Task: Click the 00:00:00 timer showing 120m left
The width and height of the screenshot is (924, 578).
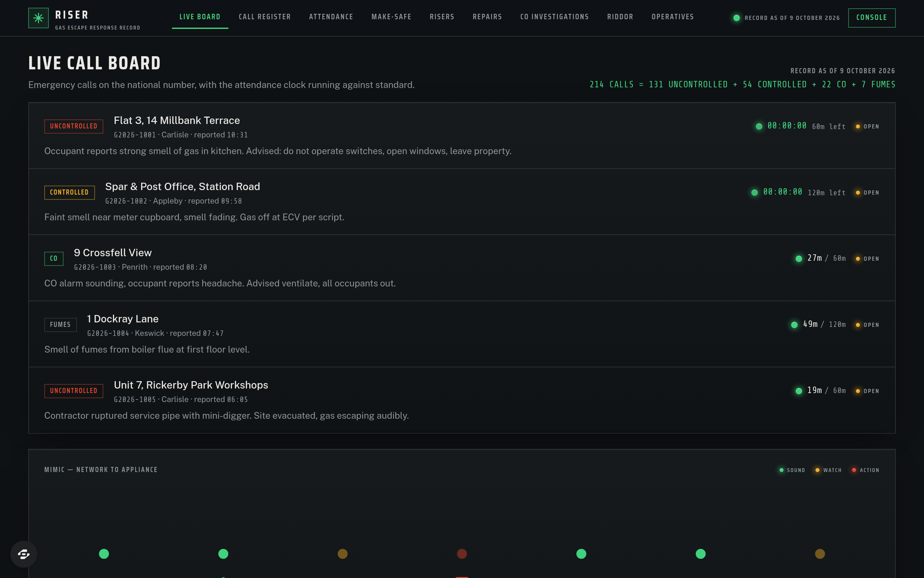Action: click(783, 192)
